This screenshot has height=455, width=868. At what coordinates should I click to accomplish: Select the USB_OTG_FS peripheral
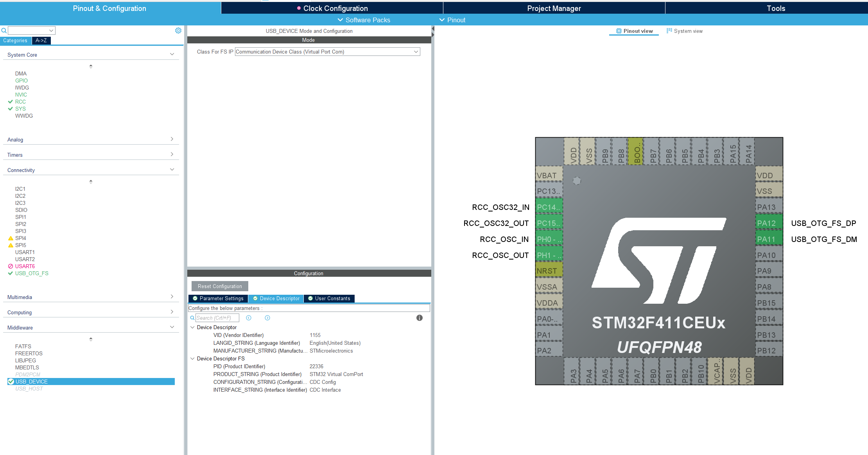coord(32,273)
